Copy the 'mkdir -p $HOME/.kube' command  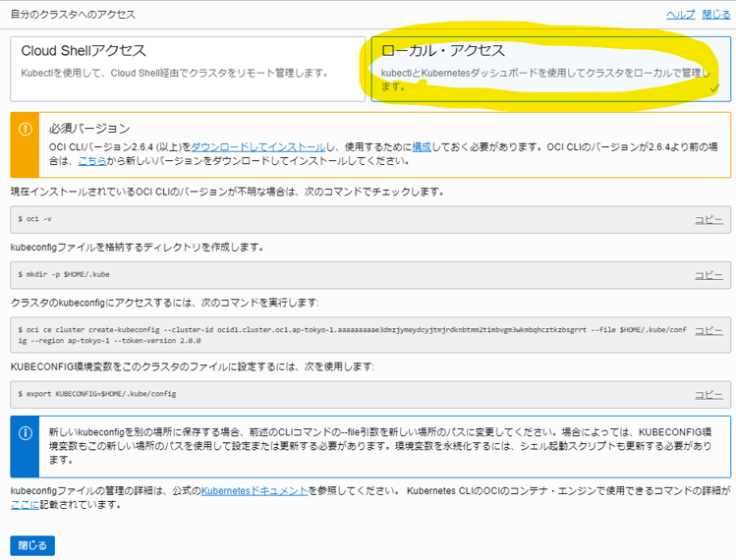pyautogui.click(x=708, y=275)
